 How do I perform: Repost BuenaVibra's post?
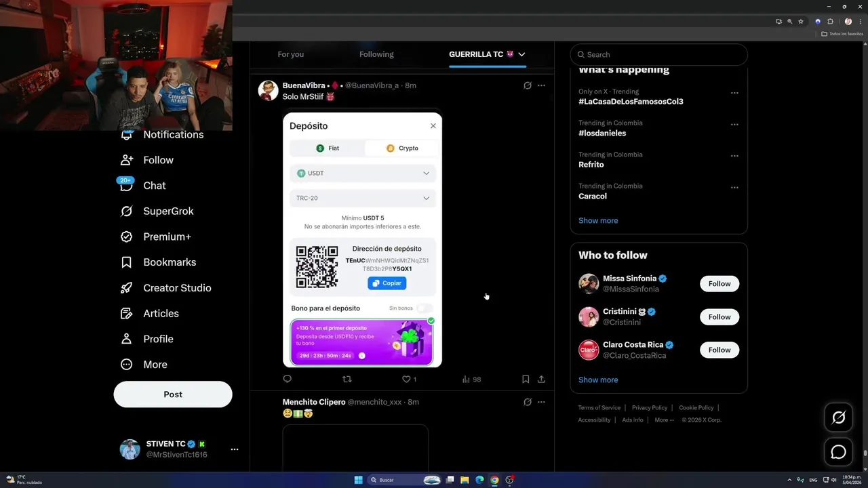tap(347, 380)
